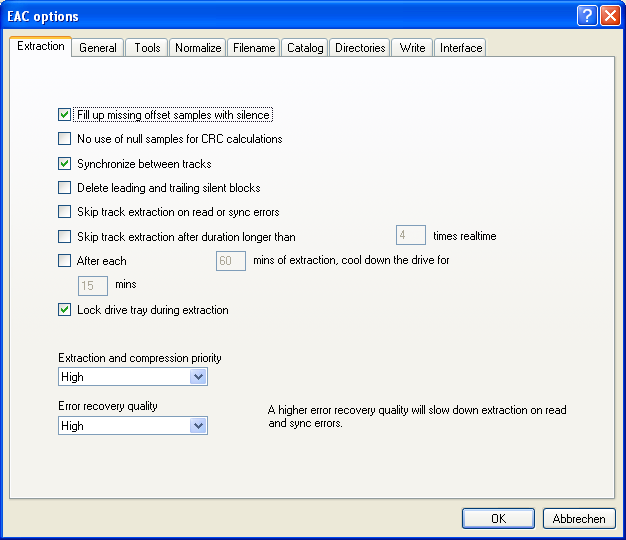Toggle Skip track extraction after duration longer than

(x=65, y=237)
